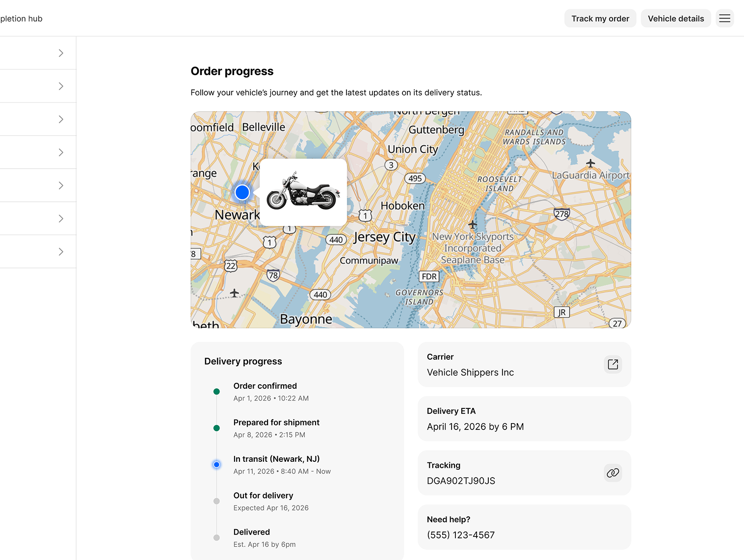Select the completed Order confirmed status dot
Viewport: 744px width, 560px height.
point(216,392)
